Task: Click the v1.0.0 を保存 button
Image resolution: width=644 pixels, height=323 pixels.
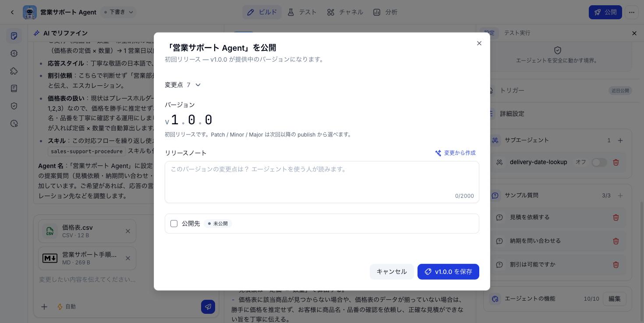Action: pyautogui.click(x=448, y=272)
